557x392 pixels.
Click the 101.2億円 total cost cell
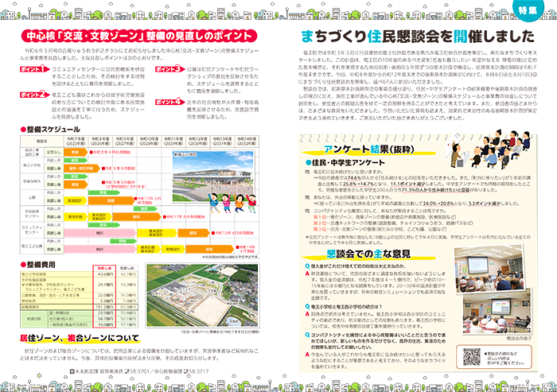[x=105, y=307]
